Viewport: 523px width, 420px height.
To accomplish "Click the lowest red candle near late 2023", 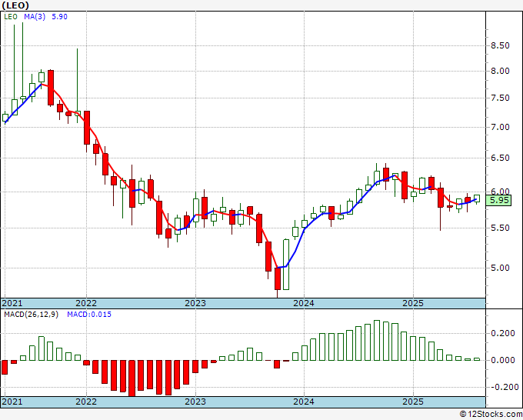I will [x=278, y=278].
